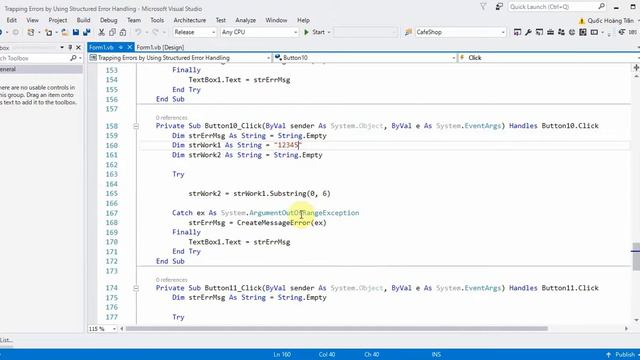This screenshot has width=640, height=360.
Task: Click the wrench Properties icon in the toolbar
Action: tap(528, 32)
